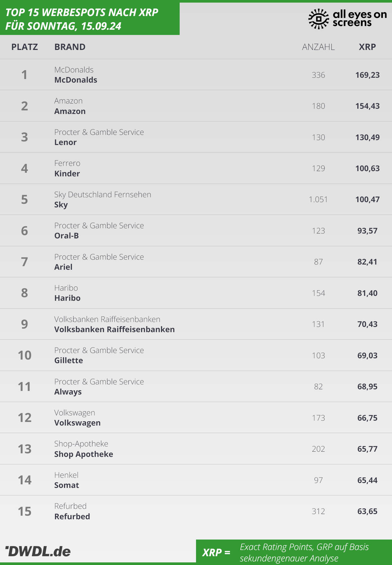
Task: Click the XRP column header
Action: pyautogui.click(x=367, y=47)
